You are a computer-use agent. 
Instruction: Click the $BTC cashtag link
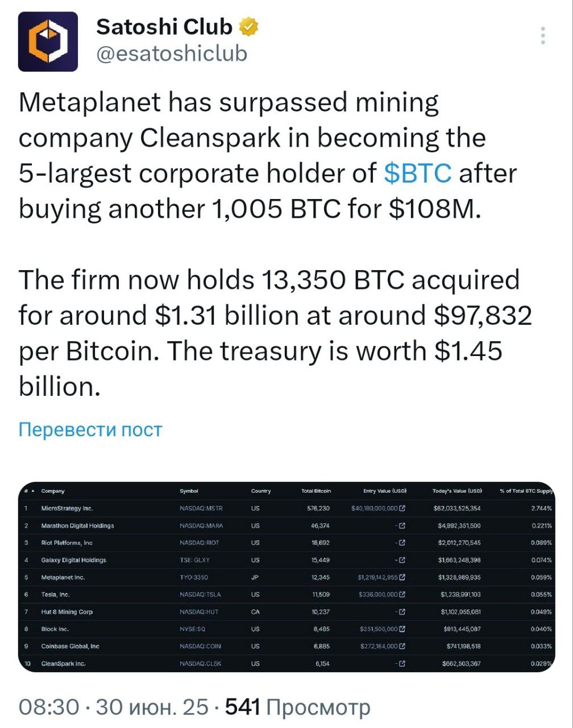pyautogui.click(x=418, y=173)
